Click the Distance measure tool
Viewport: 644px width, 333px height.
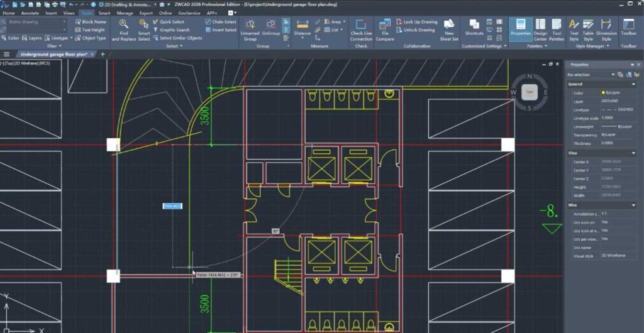click(302, 29)
